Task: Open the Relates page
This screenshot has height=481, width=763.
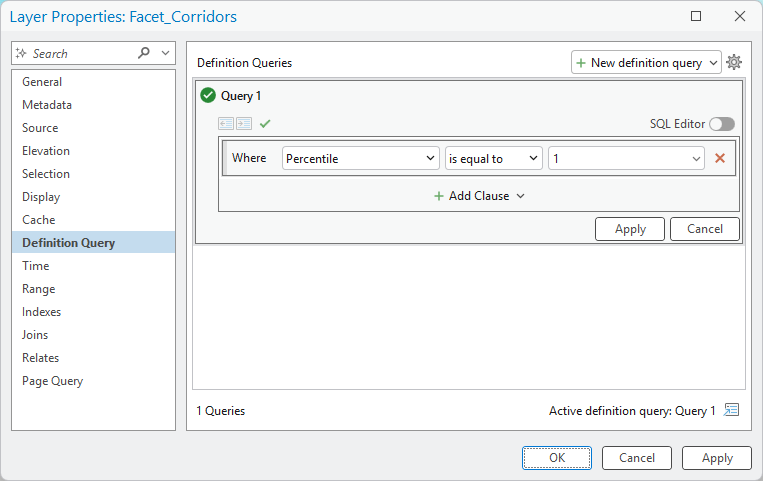Action: click(x=93, y=358)
